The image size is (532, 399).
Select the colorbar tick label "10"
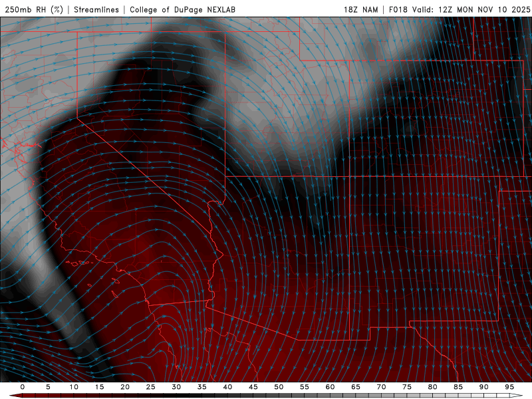74,387
